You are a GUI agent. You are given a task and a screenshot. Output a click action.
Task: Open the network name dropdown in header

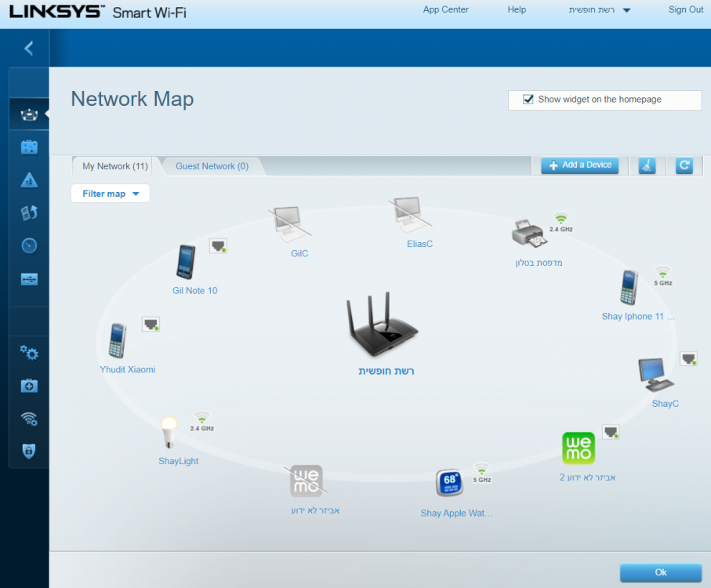[x=600, y=9]
